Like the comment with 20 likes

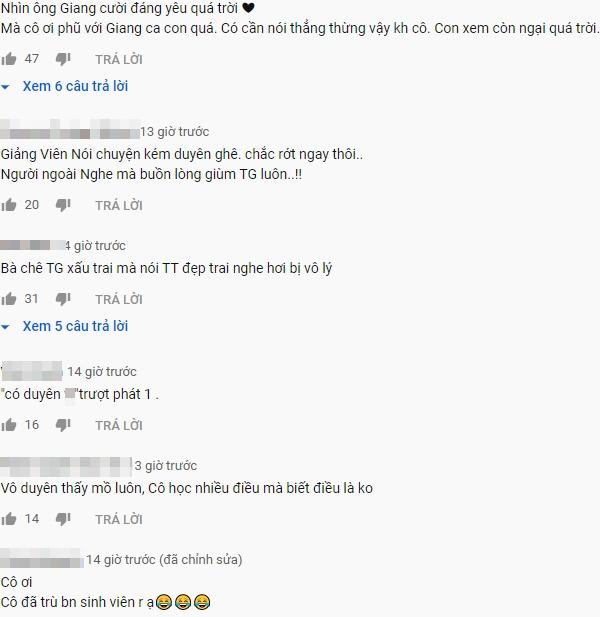tap(9, 205)
